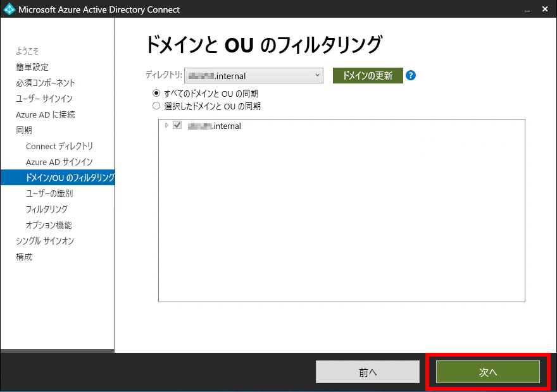
Task: Go to the ユーザー サインイン step
Action: click(x=44, y=99)
